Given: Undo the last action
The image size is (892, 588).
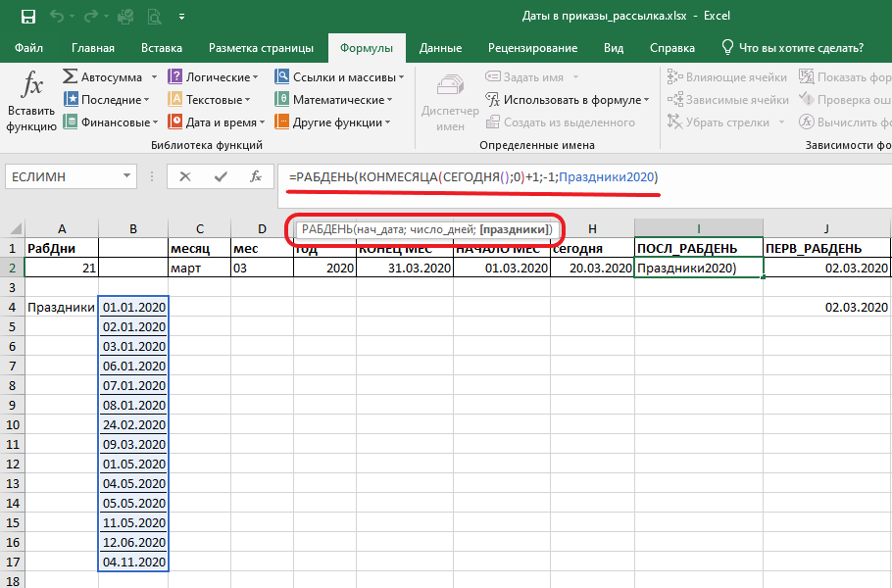Looking at the screenshot, I should [x=57, y=17].
